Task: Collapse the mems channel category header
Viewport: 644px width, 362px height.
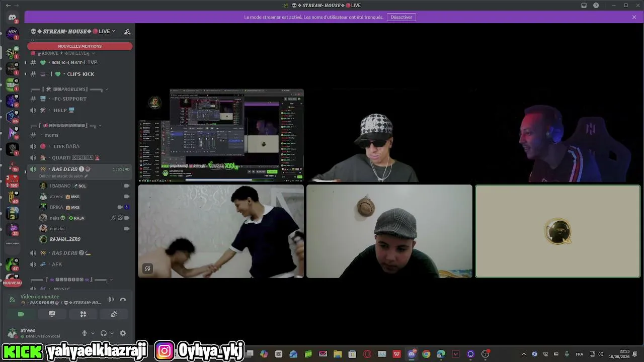Action: [x=65, y=125]
